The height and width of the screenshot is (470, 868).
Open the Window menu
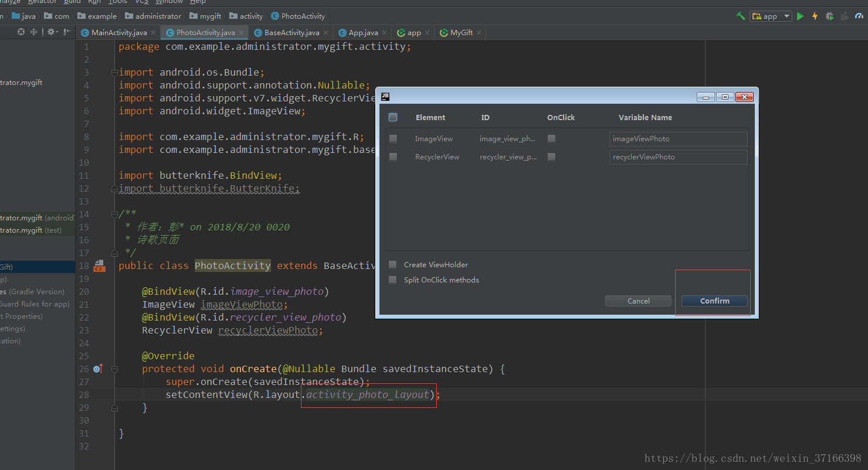pos(169,2)
